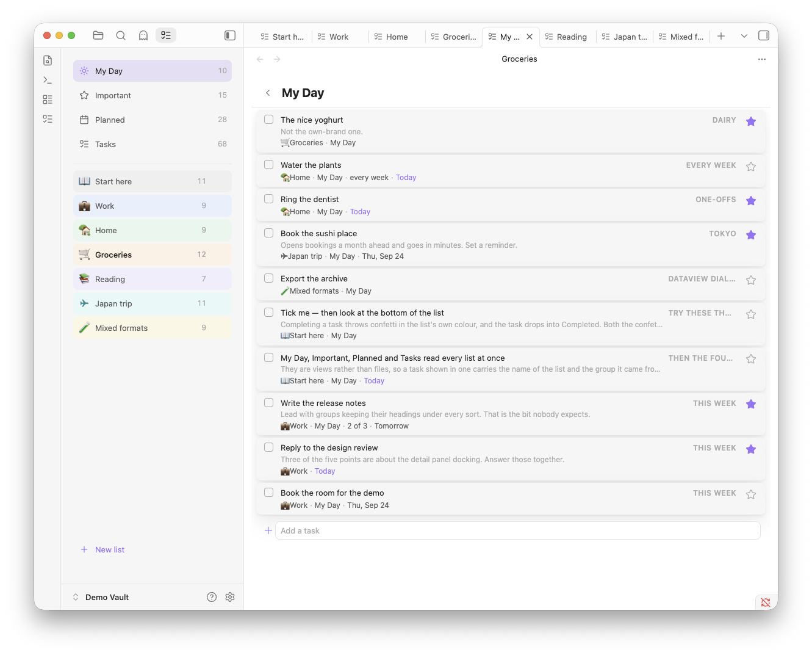This screenshot has height=655, width=812.
Task: Select the Groceries list in sidebar
Action: pos(153,255)
